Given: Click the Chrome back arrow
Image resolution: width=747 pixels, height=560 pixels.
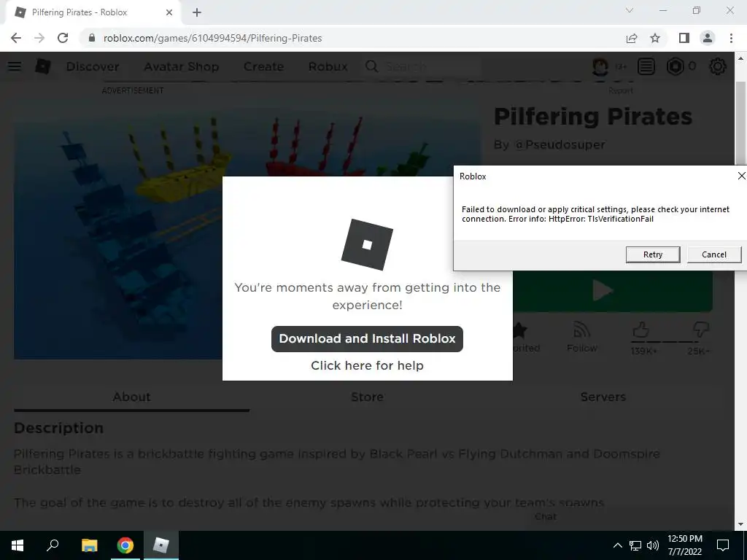Looking at the screenshot, I should [x=16, y=38].
